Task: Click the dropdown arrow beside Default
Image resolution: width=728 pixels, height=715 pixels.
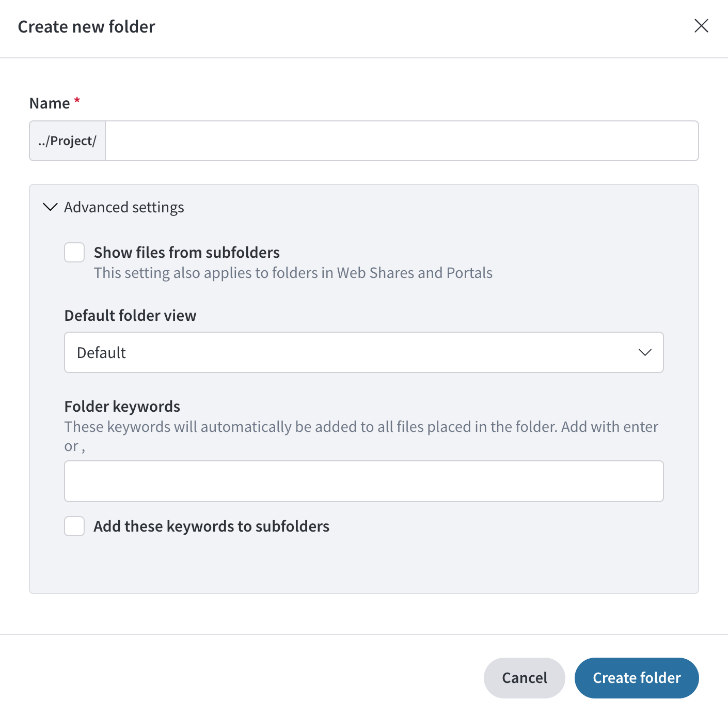Action: tap(645, 352)
